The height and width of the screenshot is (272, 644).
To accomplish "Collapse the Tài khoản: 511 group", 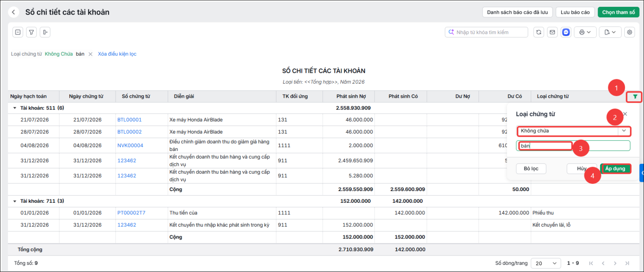I will [x=15, y=108].
